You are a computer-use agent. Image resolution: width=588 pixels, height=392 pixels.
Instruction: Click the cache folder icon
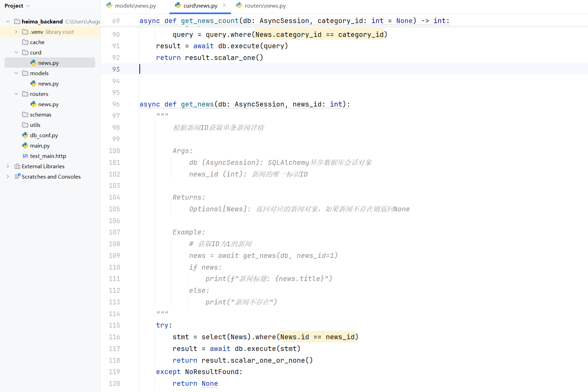[x=25, y=42]
